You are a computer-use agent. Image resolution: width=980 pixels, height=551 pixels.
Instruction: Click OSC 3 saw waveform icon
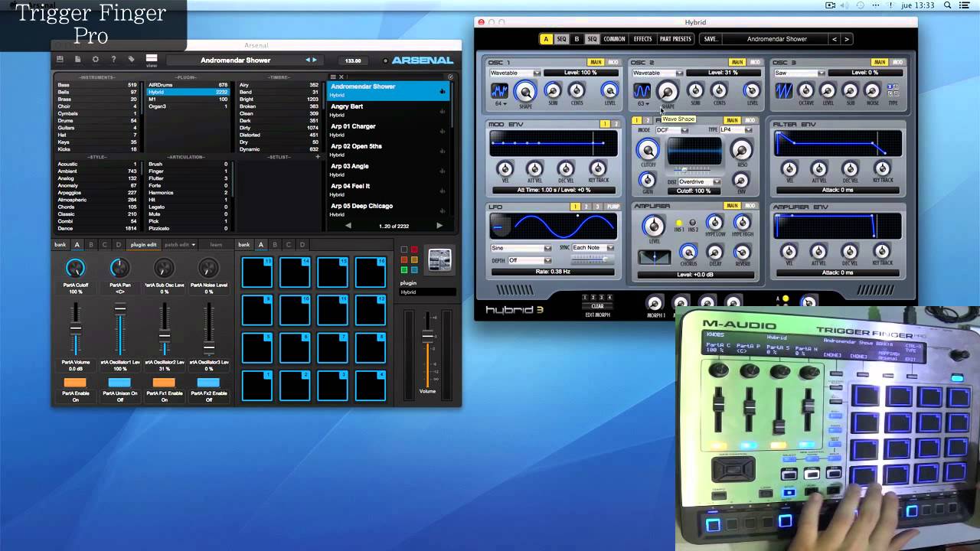pyautogui.click(x=784, y=91)
